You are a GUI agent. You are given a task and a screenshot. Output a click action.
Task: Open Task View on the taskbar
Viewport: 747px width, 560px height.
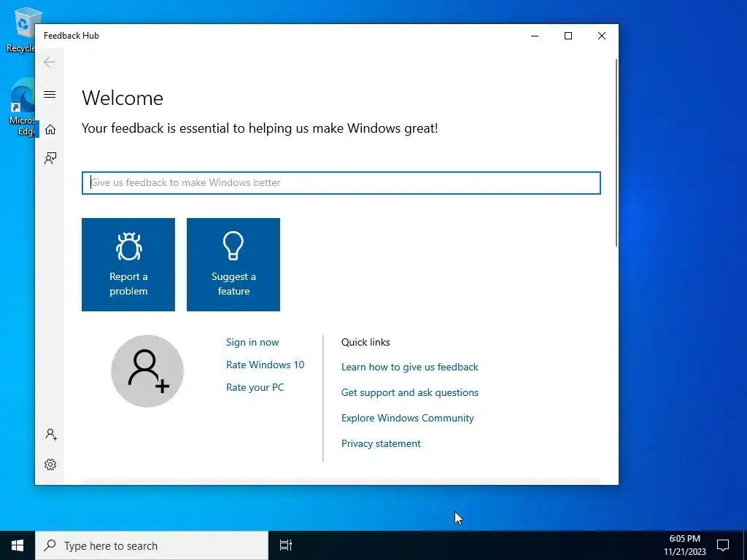(x=286, y=545)
